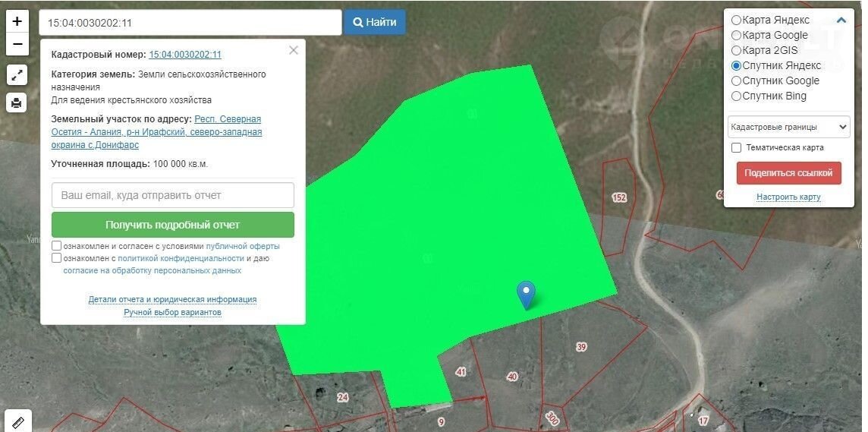Accept the публичной оферты terms checkbox
The height and width of the screenshot is (432, 868).
coord(57,246)
